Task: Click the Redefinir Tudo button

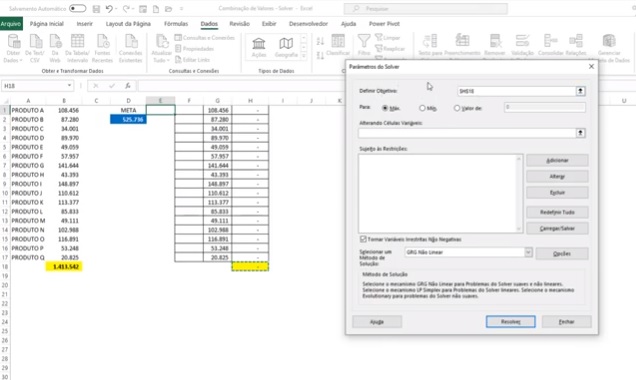Action: (557, 212)
